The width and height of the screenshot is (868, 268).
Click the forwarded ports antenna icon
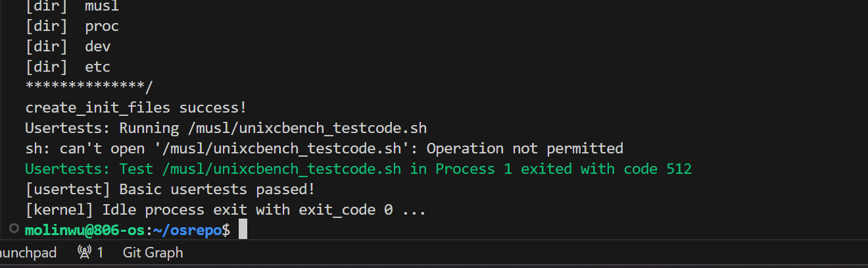(x=84, y=252)
